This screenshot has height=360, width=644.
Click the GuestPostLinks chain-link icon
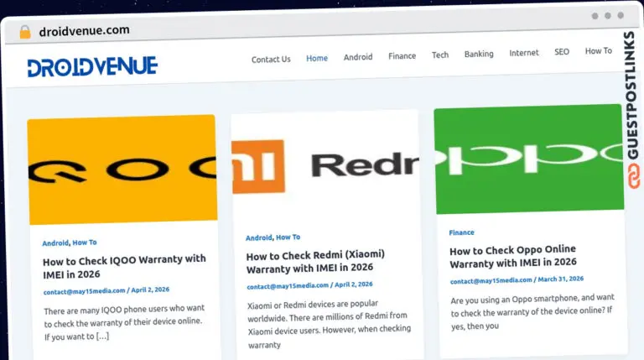tap(633, 176)
